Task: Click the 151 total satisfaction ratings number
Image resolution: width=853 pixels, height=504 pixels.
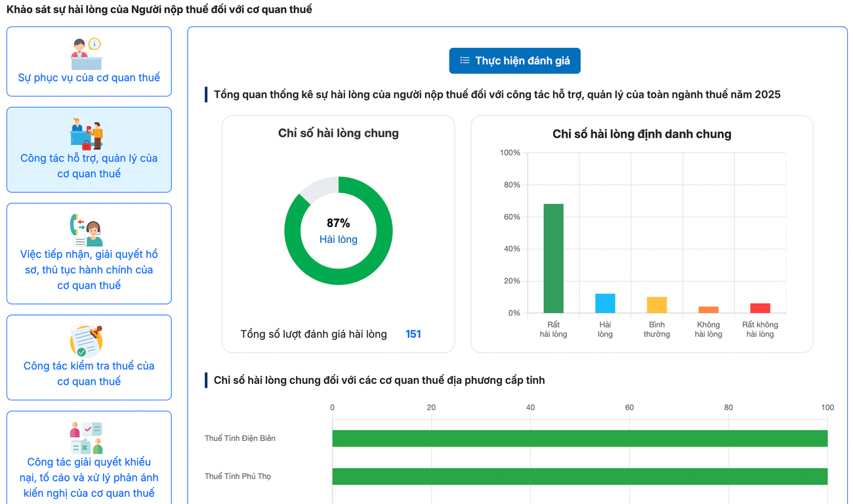Action: click(x=413, y=334)
